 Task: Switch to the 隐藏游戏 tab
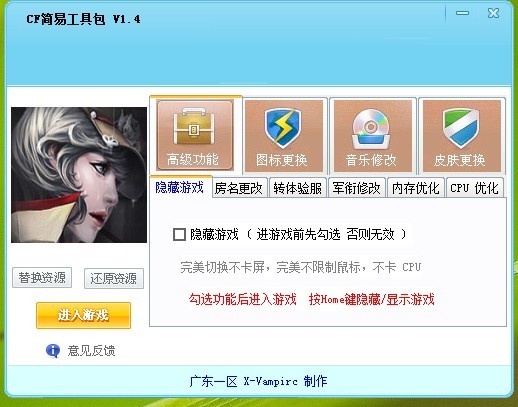pos(180,187)
